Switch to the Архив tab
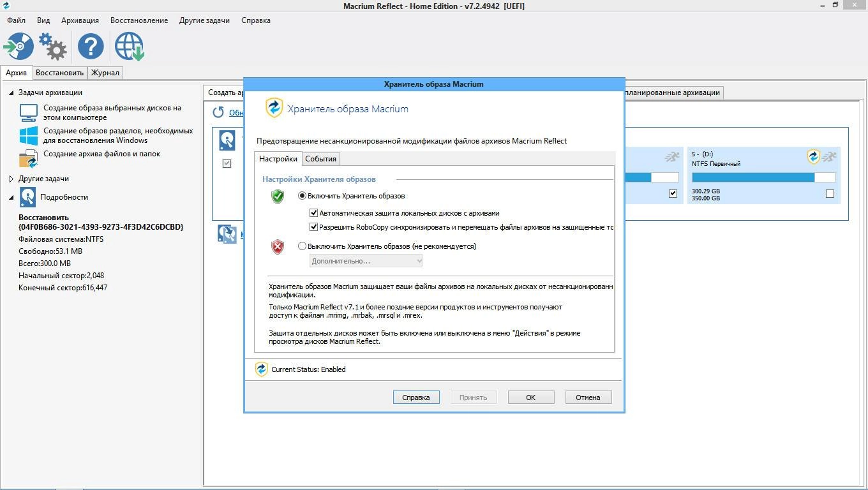 pos(16,73)
